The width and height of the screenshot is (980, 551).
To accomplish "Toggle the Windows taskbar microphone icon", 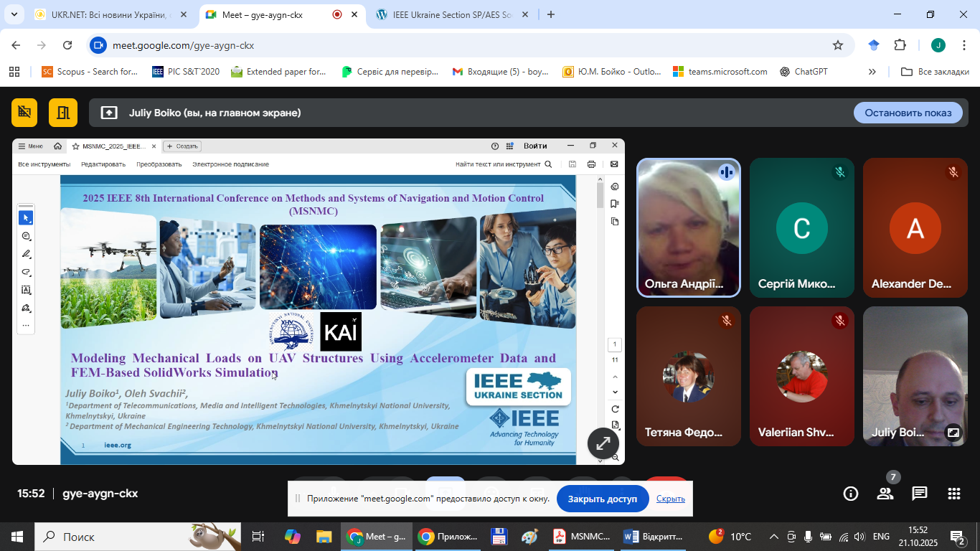I will 809,537.
